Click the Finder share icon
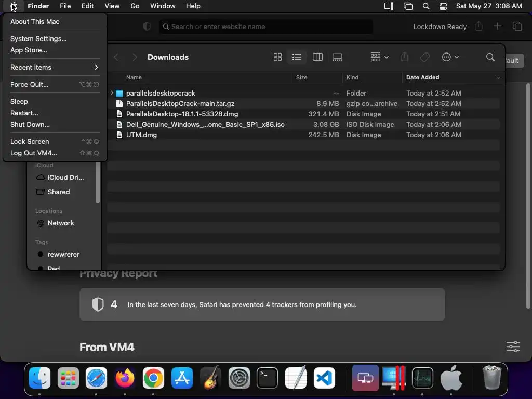 pos(404,57)
